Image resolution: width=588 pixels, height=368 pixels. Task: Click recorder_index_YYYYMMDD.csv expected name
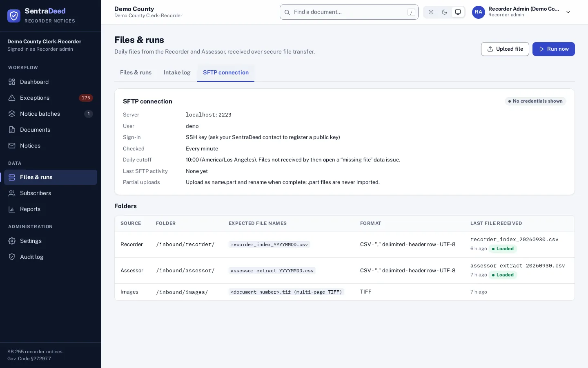[x=269, y=245]
